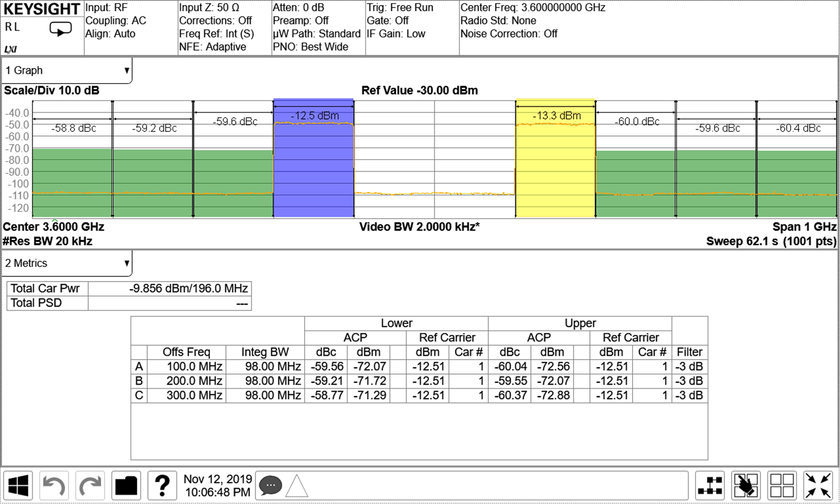Select the Center Freq settings section

tap(531, 8)
